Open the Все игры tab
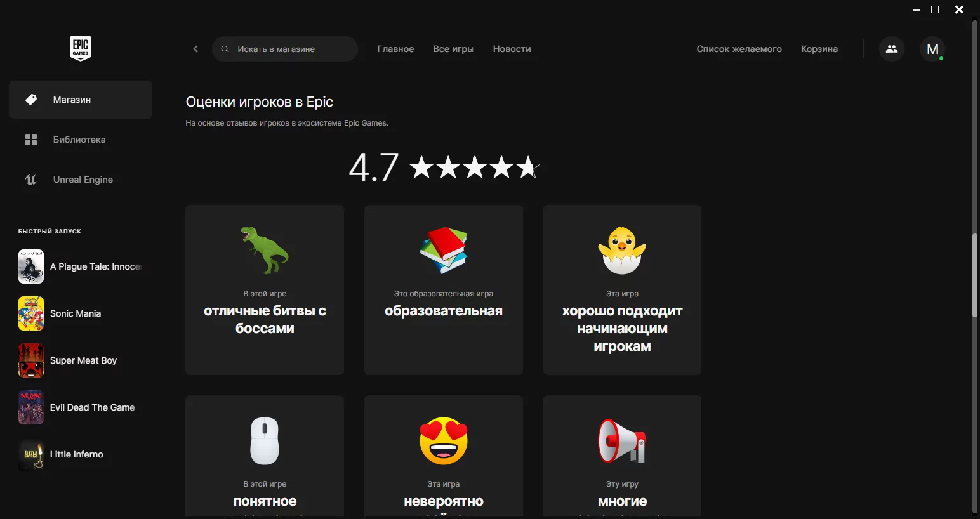Viewport: 980px width, 519px height. (x=453, y=49)
